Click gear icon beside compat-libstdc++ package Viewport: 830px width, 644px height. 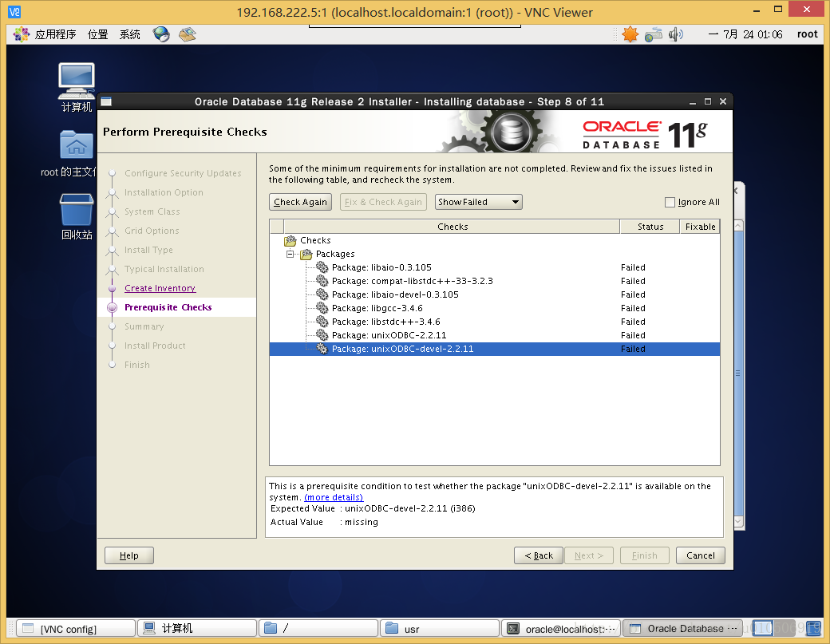tap(322, 281)
